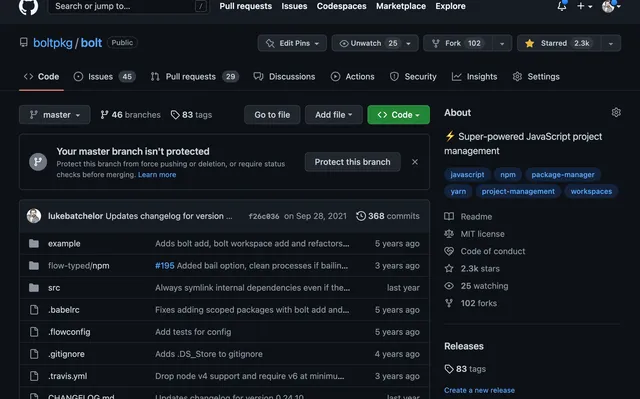
Task: Select the javascript topic tag
Action: [467, 175]
